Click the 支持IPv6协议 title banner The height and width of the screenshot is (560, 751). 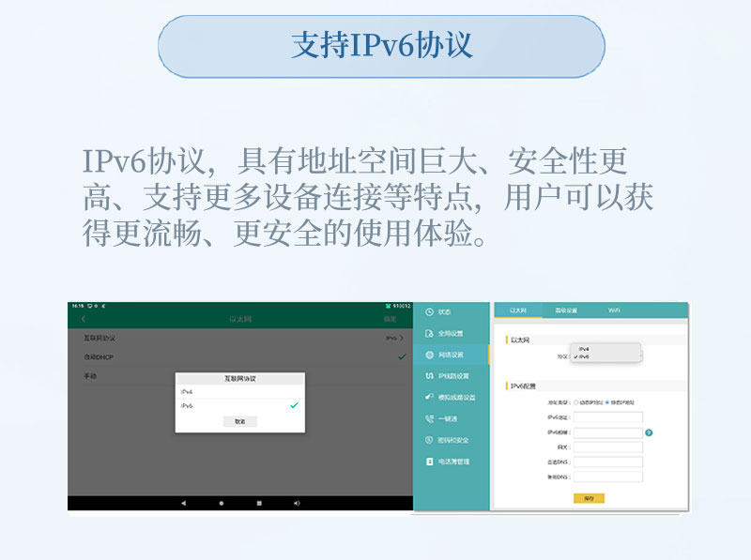coord(382,46)
